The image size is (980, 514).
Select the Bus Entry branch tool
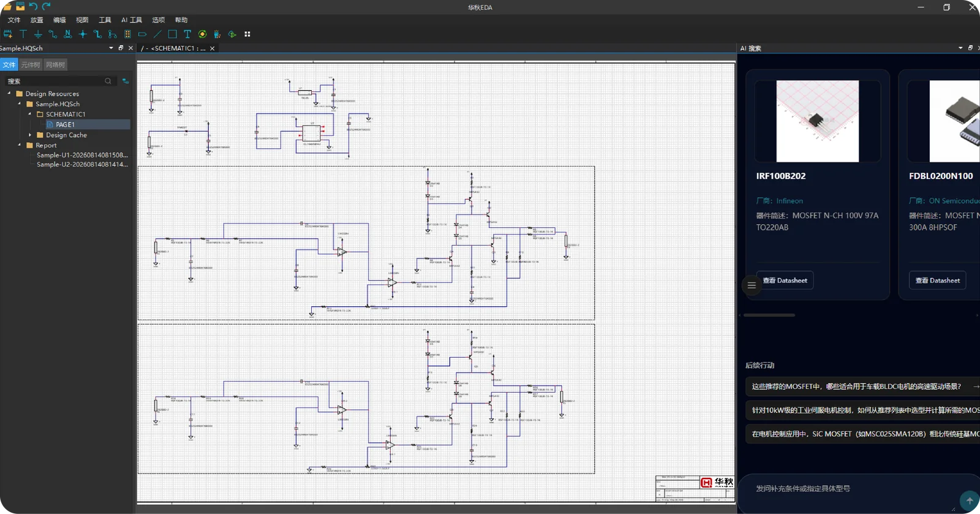pyautogui.click(x=113, y=34)
